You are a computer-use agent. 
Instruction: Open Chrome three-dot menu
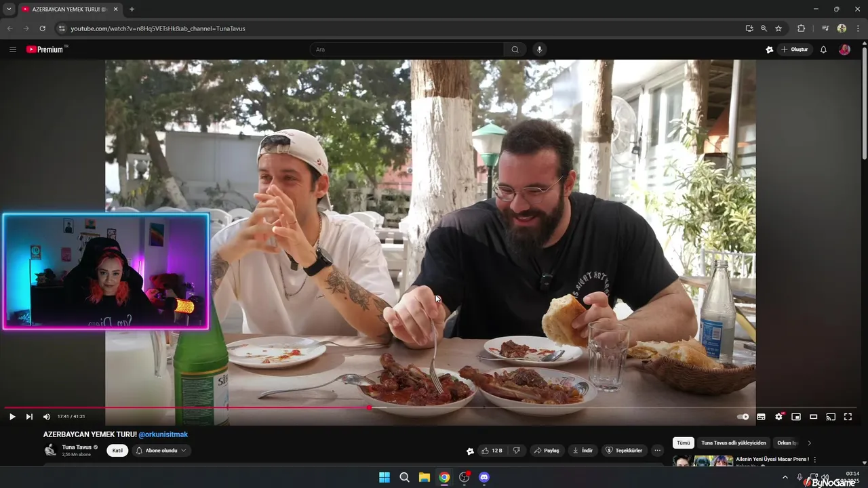pos(859,28)
